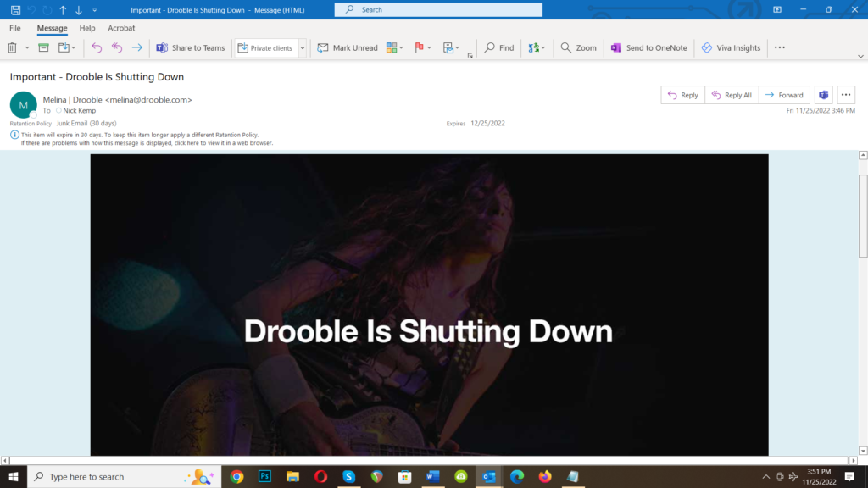Expand the Quick Steps gallery arrow

303,48
